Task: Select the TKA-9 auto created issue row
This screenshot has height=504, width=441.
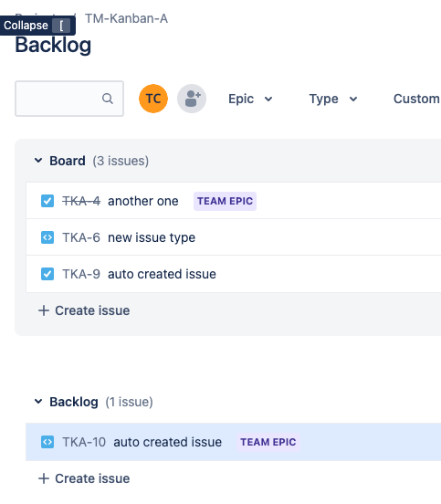Action: click(234, 274)
